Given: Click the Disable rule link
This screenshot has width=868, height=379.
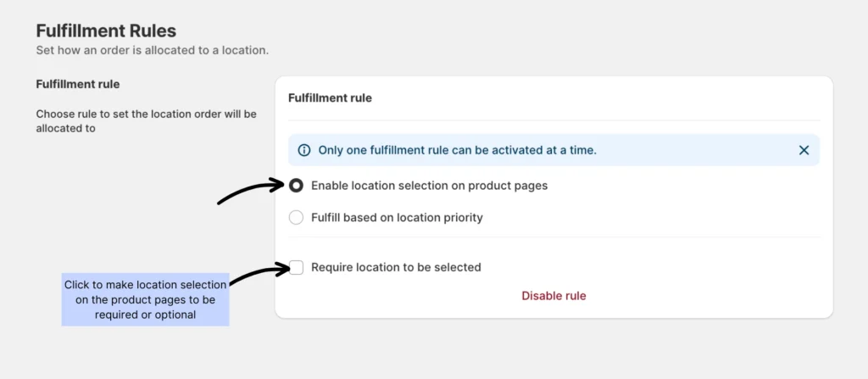Looking at the screenshot, I should pyautogui.click(x=554, y=296).
